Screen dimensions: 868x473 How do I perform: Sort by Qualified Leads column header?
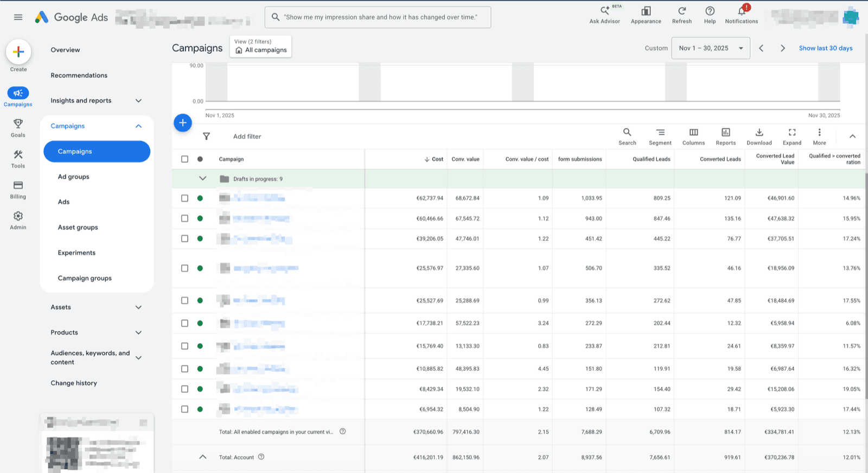pos(652,159)
